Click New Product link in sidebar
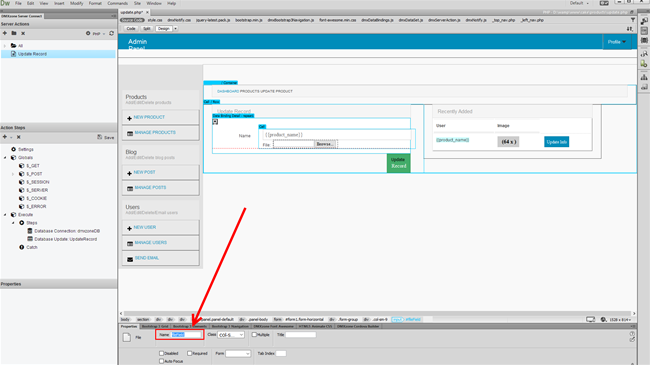This screenshot has width=650, height=365. [149, 117]
